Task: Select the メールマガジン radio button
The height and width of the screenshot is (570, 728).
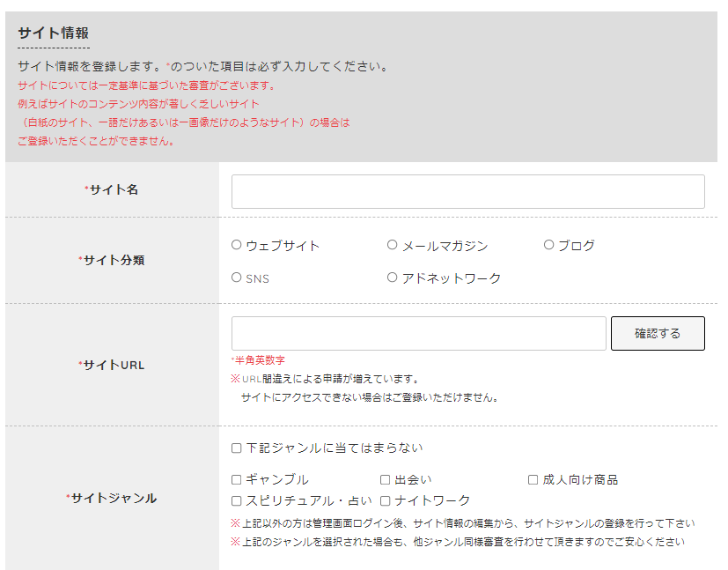Action: 393,245
